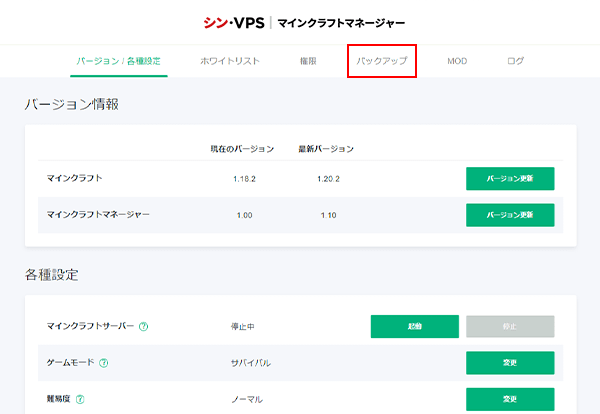Screen dimensions: 600x414
Task: Click the マインクラフト row label
Action: (75, 178)
